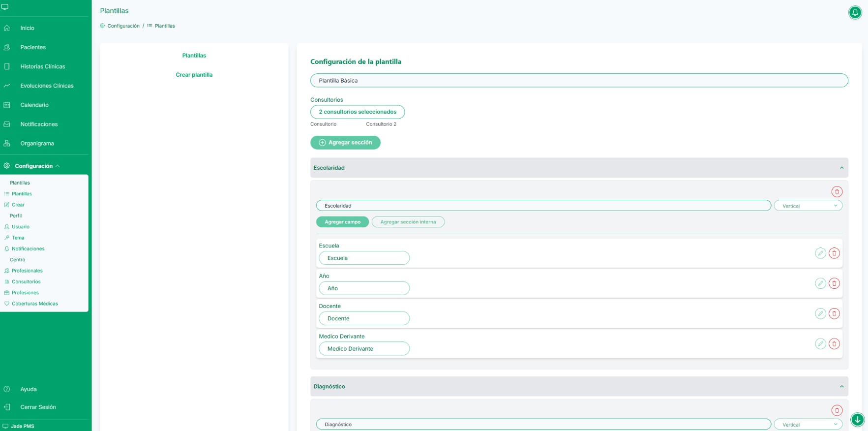Click the Notificaciones envelope icon in sidebar
This screenshot has width=868, height=431.
click(x=7, y=124)
